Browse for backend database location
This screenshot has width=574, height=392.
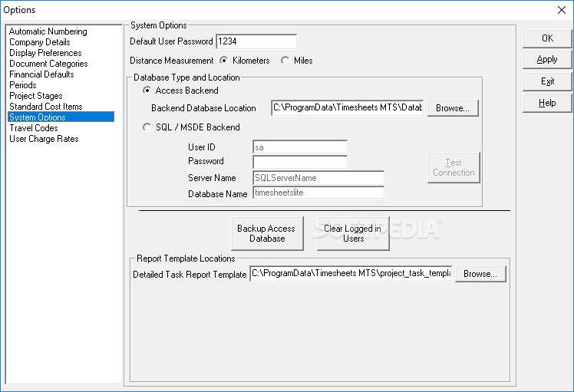pos(453,108)
